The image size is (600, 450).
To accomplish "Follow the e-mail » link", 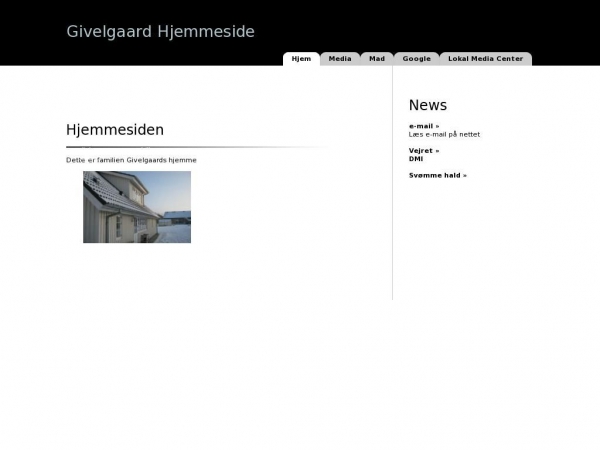I will [423, 126].
